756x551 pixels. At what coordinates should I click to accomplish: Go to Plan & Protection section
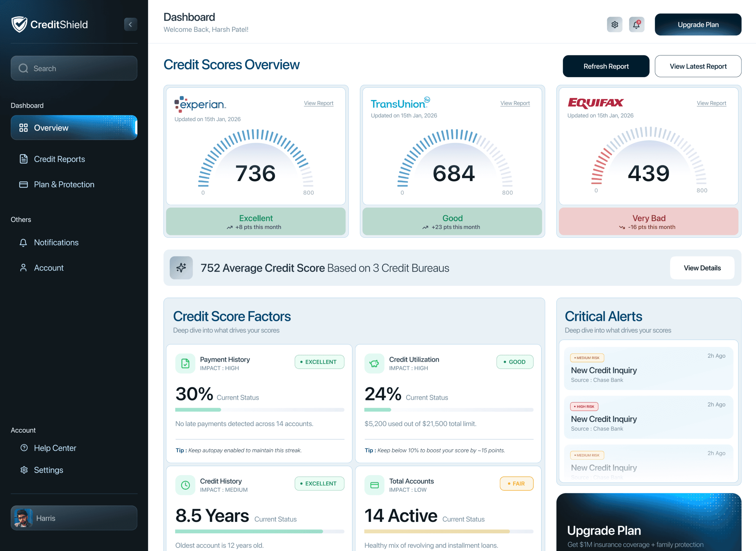64,184
